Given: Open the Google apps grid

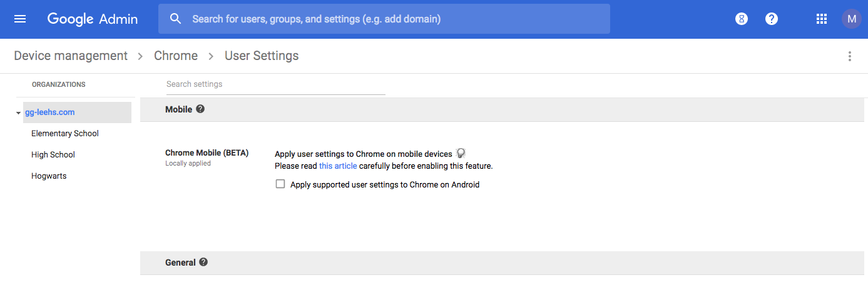Looking at the screenshot, I should 822,19.
